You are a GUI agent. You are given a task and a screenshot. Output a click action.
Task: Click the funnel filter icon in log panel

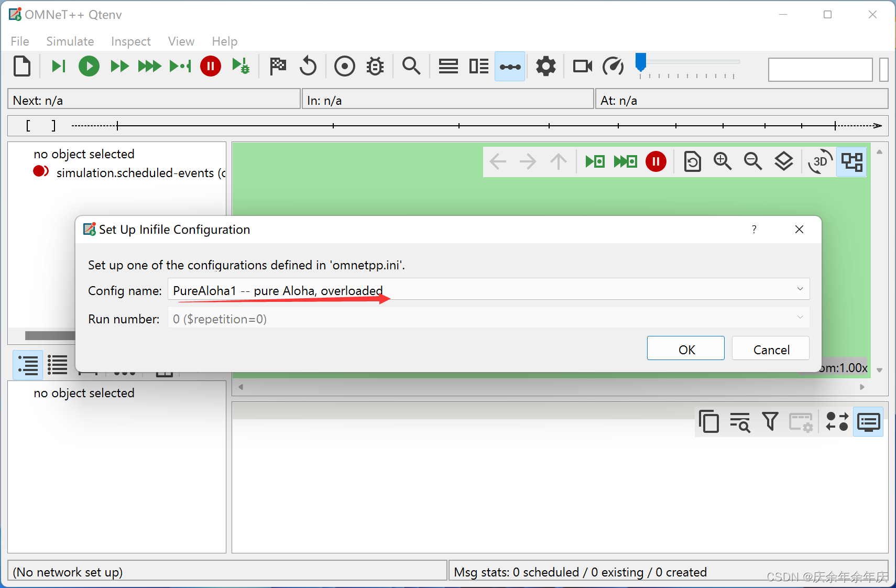coord(770,421)
